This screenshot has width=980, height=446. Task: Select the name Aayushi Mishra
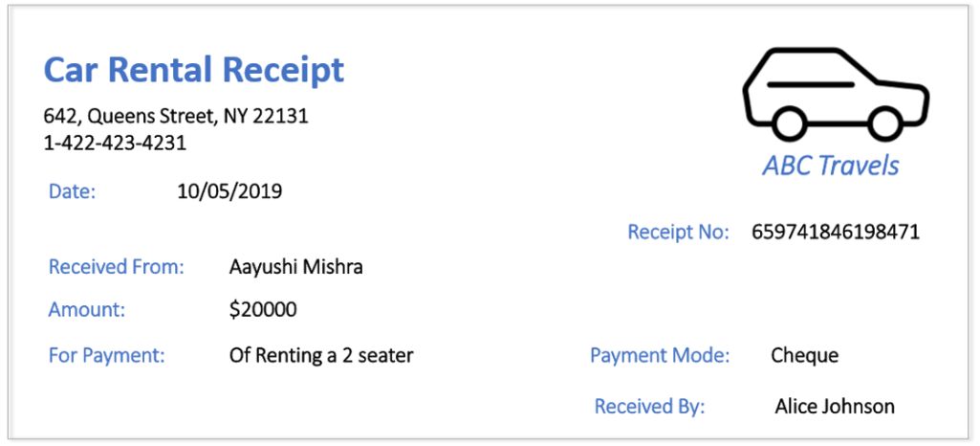pos(296,268)
